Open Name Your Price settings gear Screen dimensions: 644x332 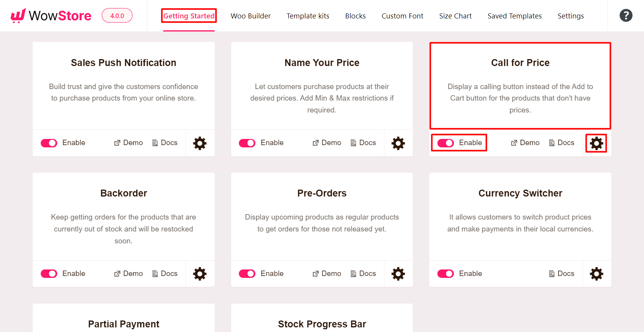[x=398, y=143]
